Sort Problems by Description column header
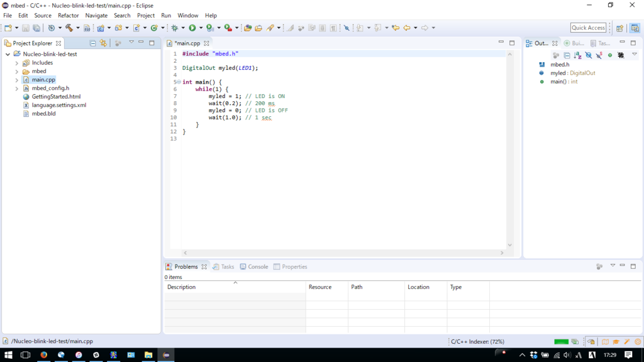644x362 pixels. (x=235, y=287)
